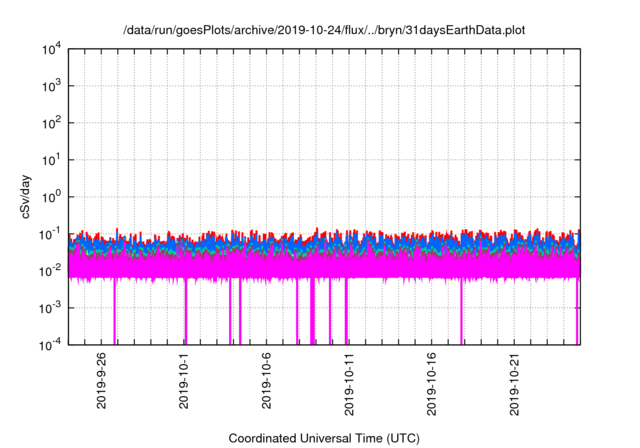Click the magenta dropout spike after 2019-9-26

pos(115,311)
